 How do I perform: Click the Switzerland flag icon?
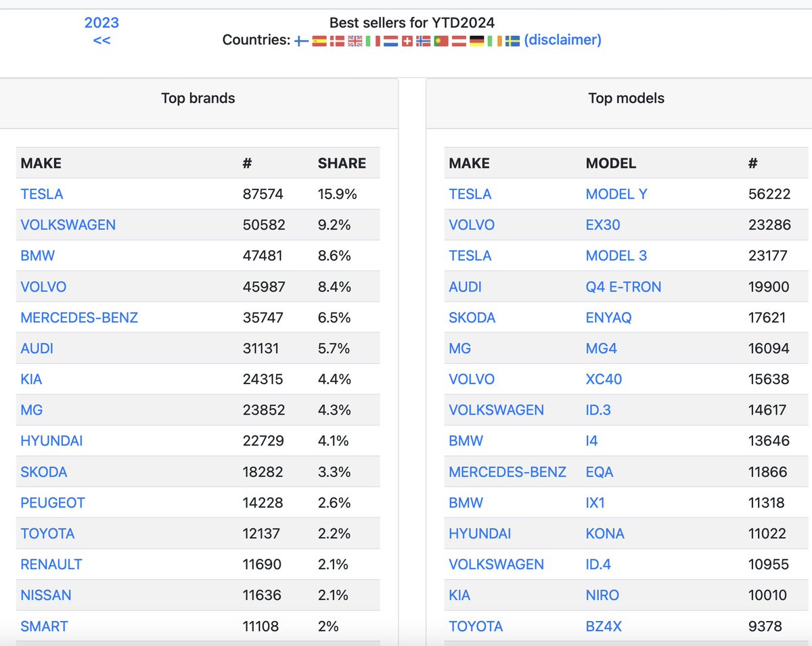point(407,41)
